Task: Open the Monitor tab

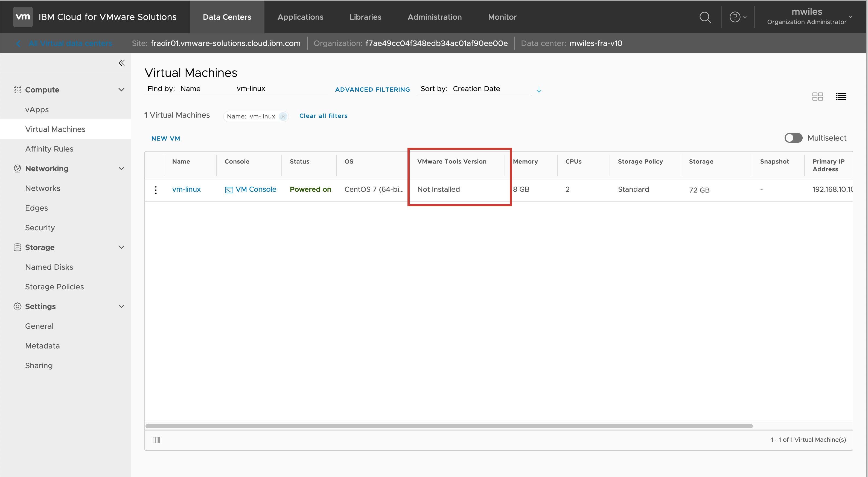Action: [502, 17]
